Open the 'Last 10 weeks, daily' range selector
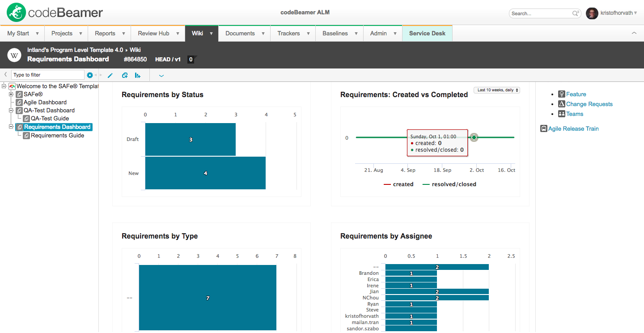This screenshot has height=333, width=644. click(x=497, y=90)
